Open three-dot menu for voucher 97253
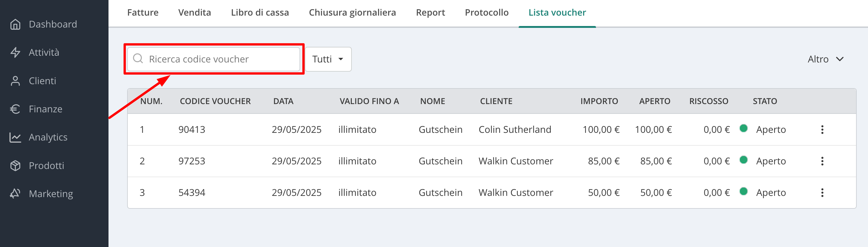Viewport: 868px width, 247px height. (822, 161)
